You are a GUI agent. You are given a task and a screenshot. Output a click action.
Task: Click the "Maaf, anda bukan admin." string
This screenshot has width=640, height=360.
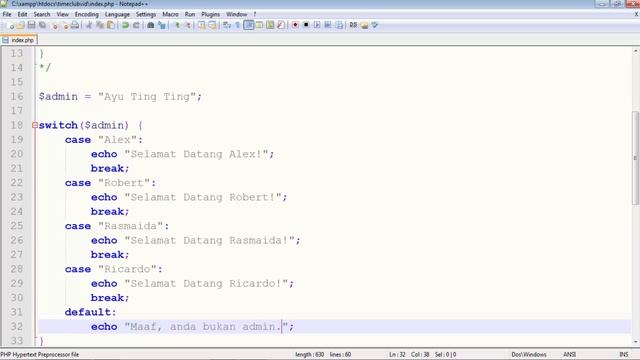tap(206, 327)
